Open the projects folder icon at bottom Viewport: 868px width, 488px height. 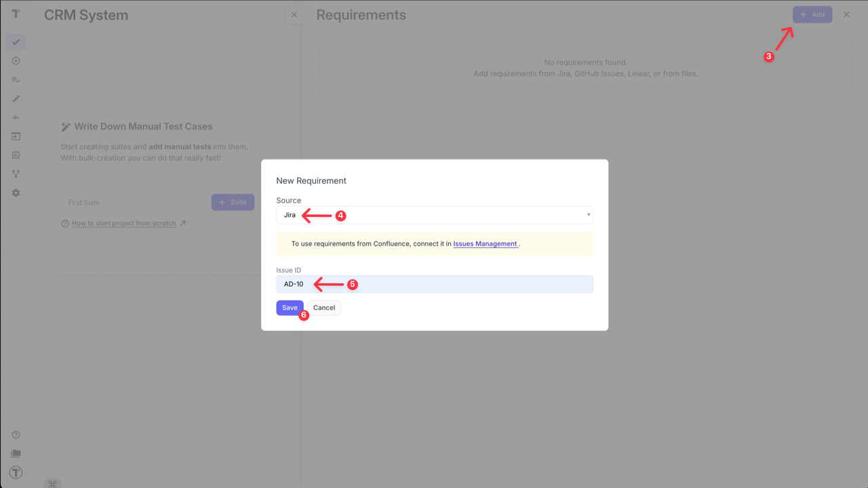[x=16, y=453]
